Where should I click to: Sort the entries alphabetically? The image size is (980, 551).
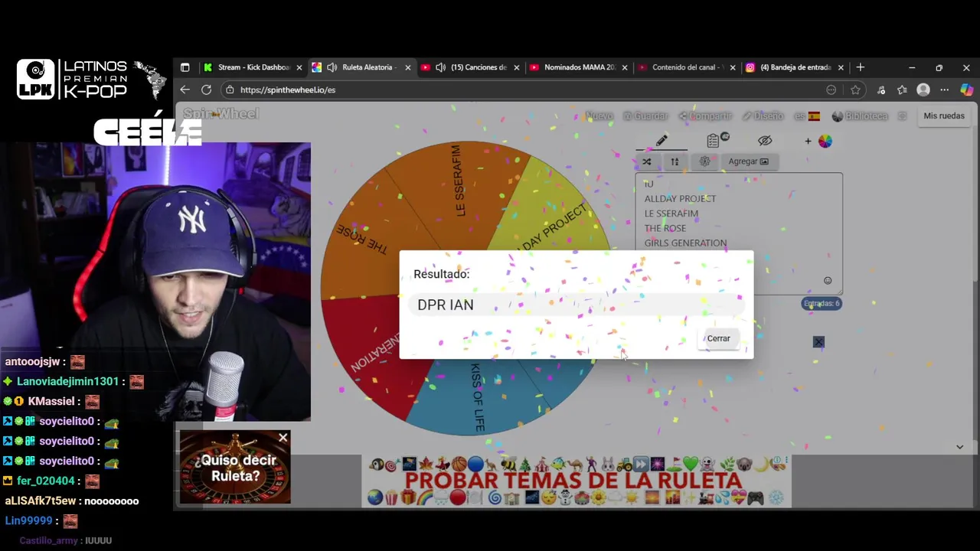[x=675, y=161]
